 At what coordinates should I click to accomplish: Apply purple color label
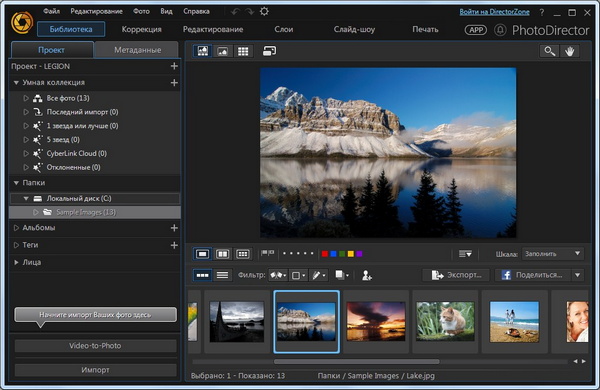click(x=359, y=254)
